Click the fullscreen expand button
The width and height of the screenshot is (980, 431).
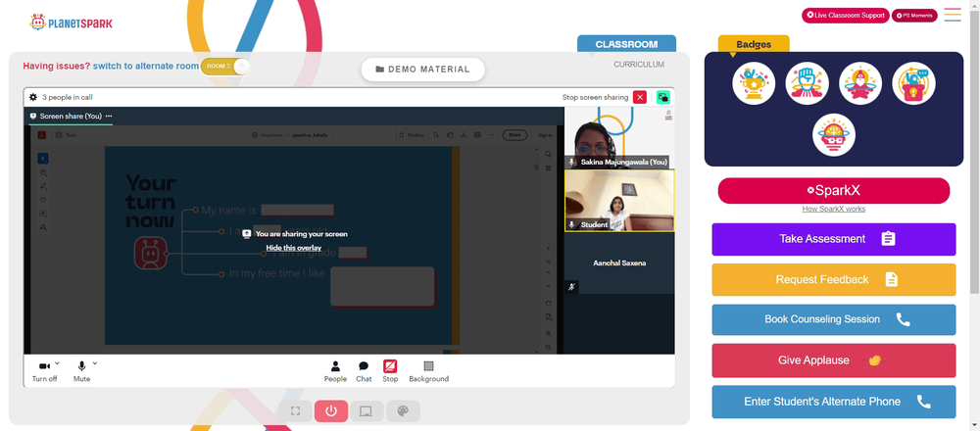[296, 411]
